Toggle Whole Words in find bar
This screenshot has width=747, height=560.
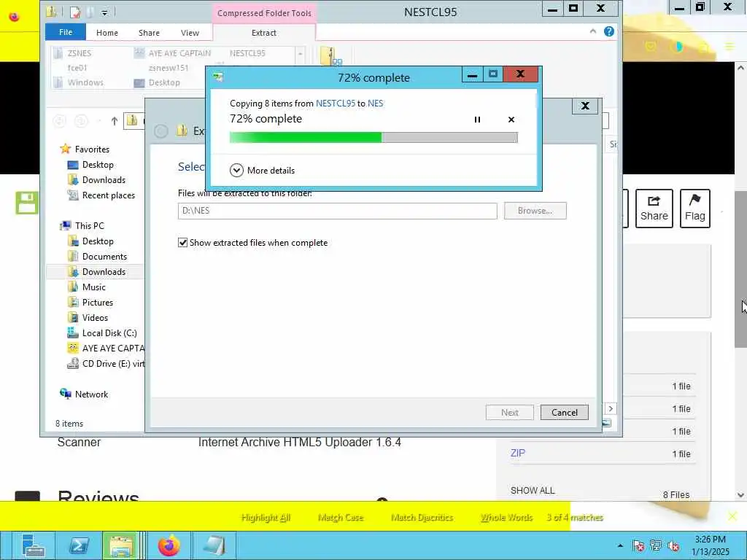tap(506, 518)
